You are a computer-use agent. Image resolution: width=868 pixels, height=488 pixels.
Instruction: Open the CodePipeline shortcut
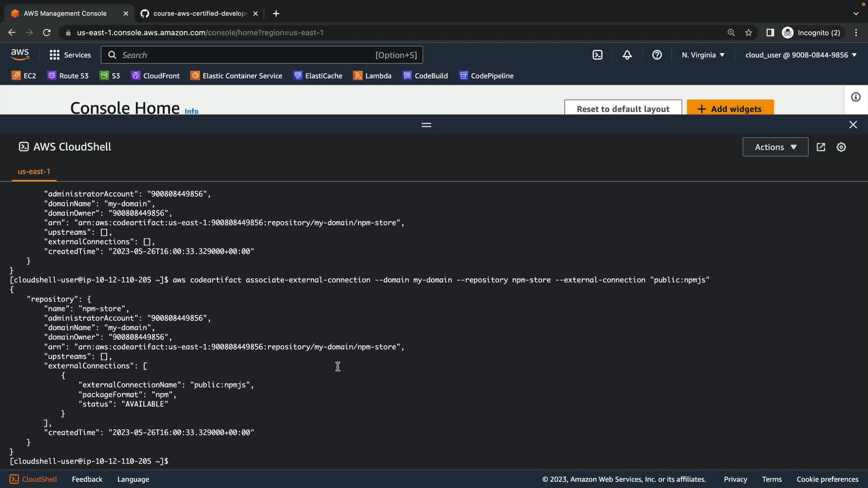[x=486, y=76]
